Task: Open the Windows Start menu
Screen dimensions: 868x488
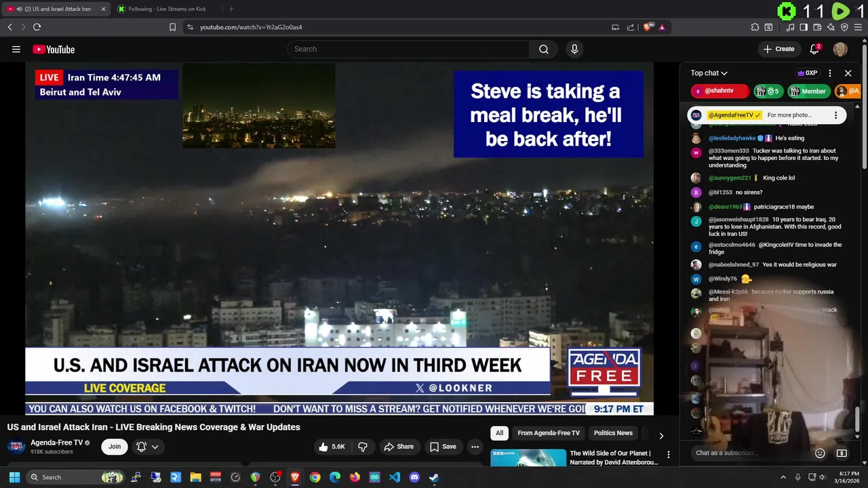Action: point(14,477)
